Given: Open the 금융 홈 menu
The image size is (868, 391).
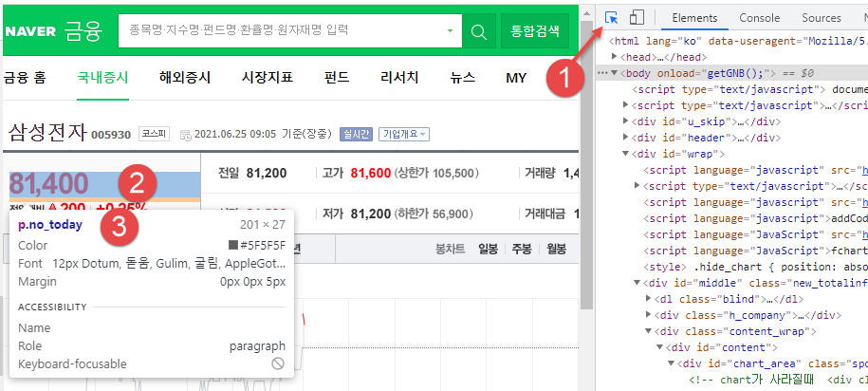Looking at the screenshot, I should (25, 78).
